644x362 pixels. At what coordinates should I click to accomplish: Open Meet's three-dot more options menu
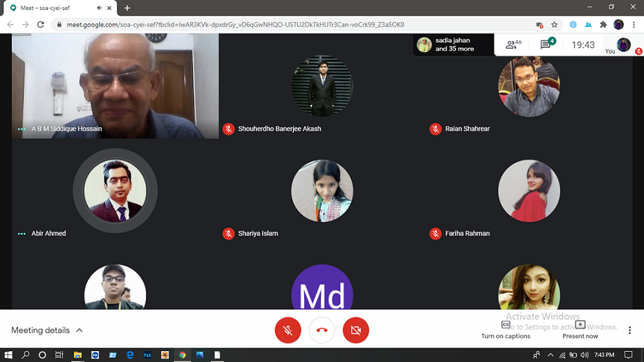629,330
